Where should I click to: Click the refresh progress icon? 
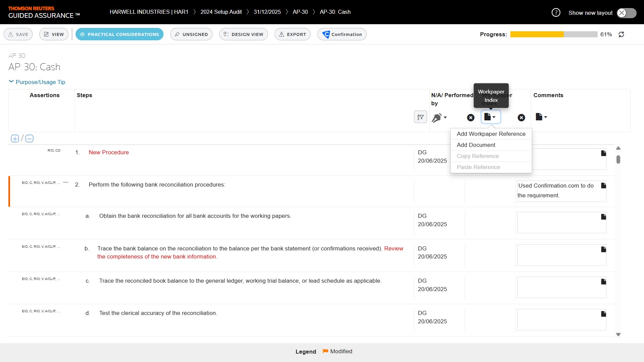pos(621,34)
